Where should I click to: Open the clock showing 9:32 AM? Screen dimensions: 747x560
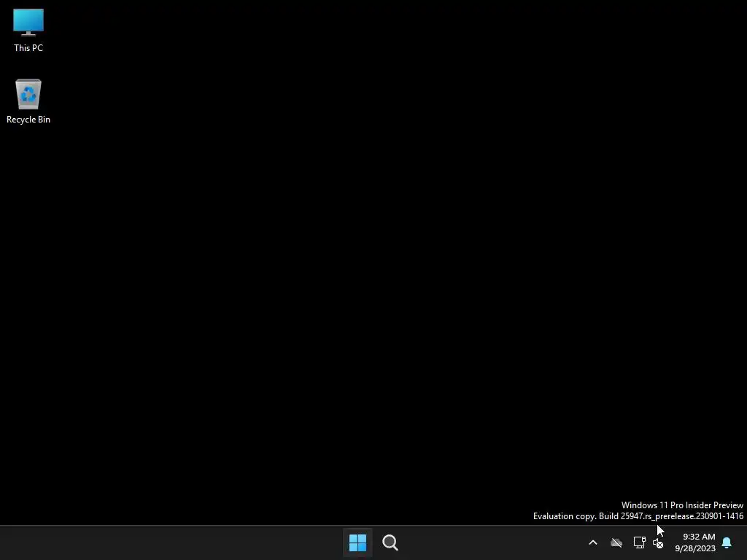pos(695,542)
